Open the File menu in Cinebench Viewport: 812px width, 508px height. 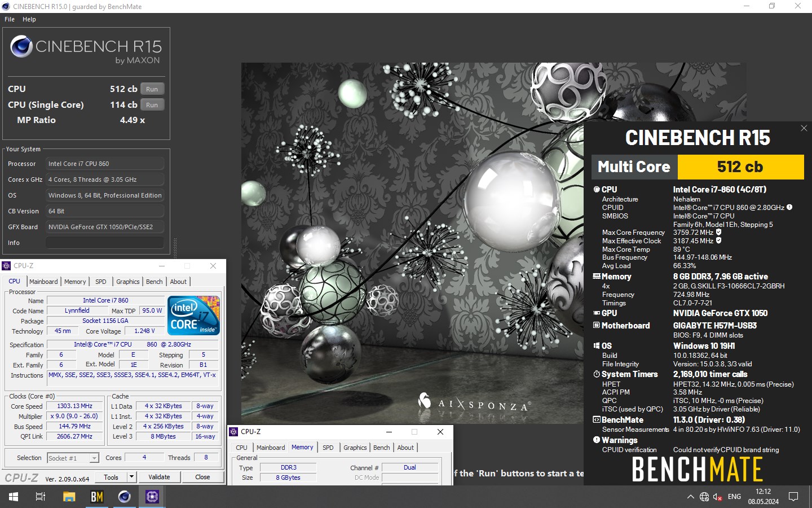10,19
